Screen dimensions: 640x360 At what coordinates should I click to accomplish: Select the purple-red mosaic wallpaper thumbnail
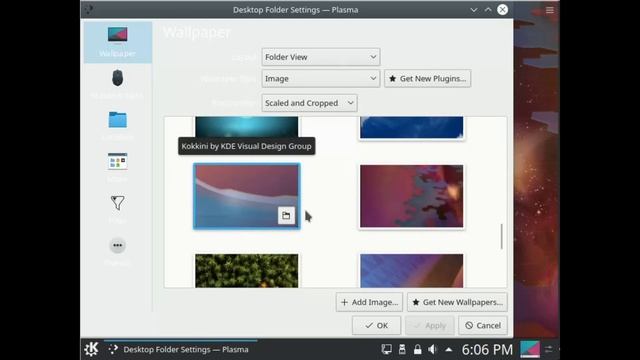point(411,196)
